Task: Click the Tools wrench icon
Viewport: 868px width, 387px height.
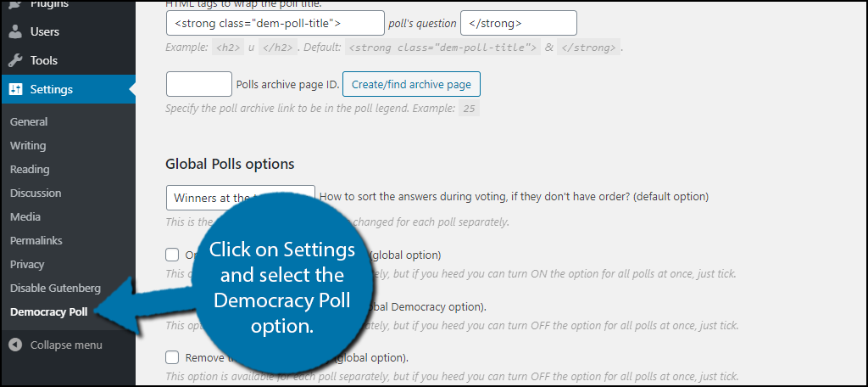Action: point(16,60)
